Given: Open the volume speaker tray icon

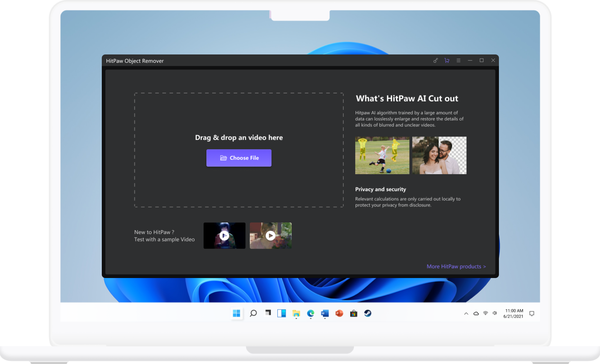Looking at the screenshot, I should click(495, 313).
